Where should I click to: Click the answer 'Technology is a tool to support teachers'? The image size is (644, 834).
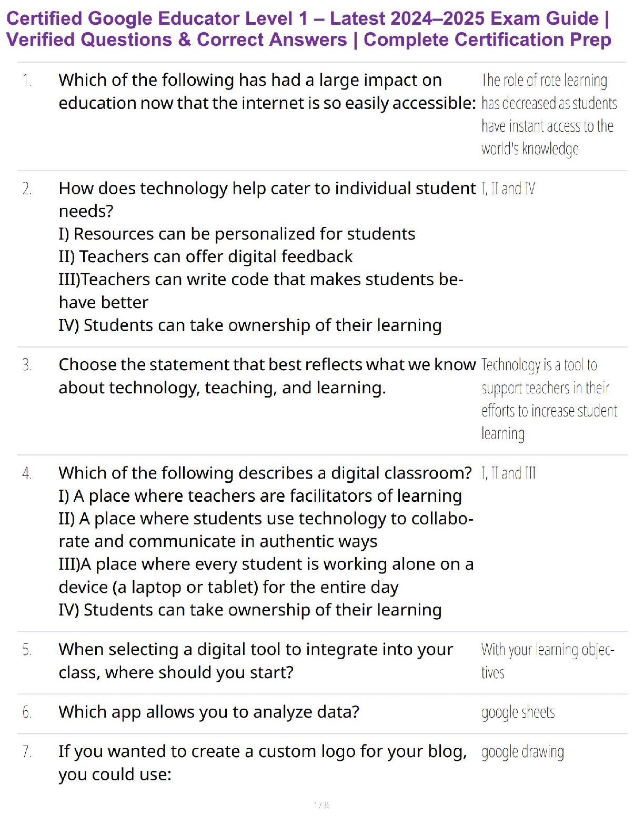click(x=549, y=399)
